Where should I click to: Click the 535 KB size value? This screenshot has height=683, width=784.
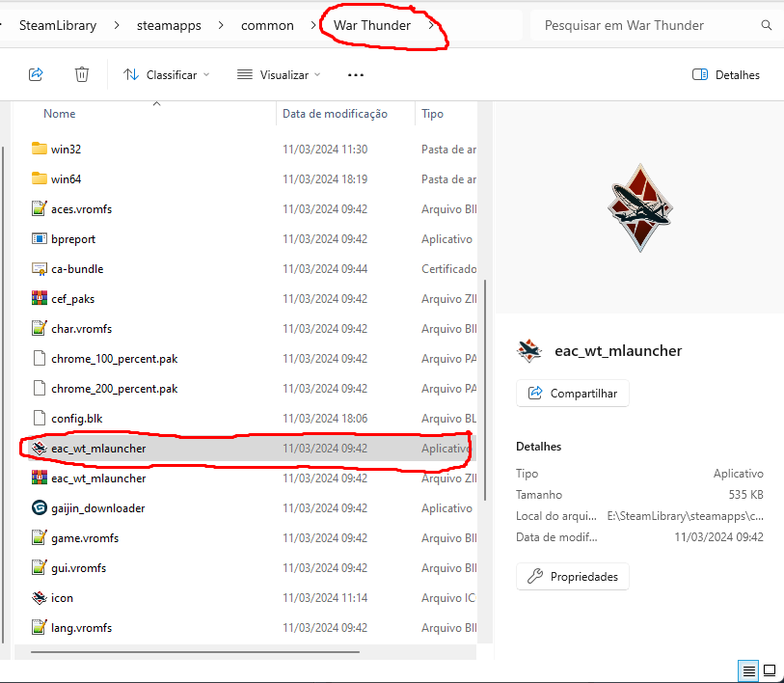tap(745, 495)
